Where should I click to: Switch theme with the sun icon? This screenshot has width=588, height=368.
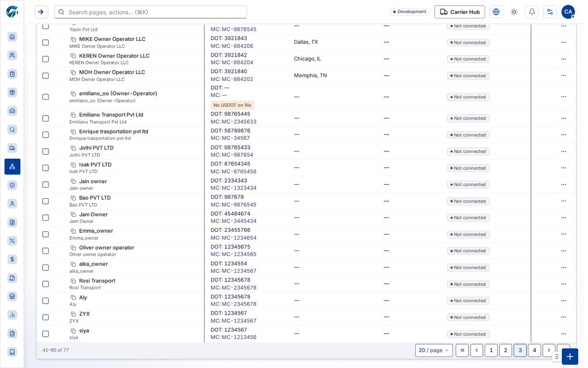click(x=514, y=12)
